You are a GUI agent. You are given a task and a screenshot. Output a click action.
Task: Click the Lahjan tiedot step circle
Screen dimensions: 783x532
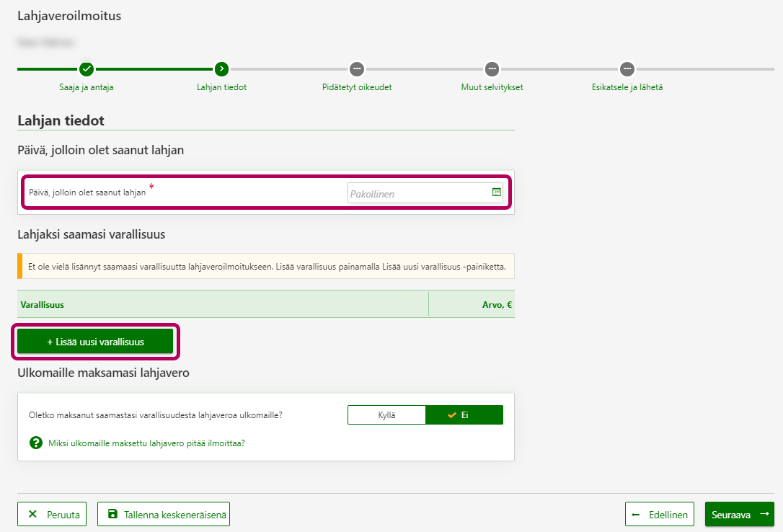click(x=221, y=69)
